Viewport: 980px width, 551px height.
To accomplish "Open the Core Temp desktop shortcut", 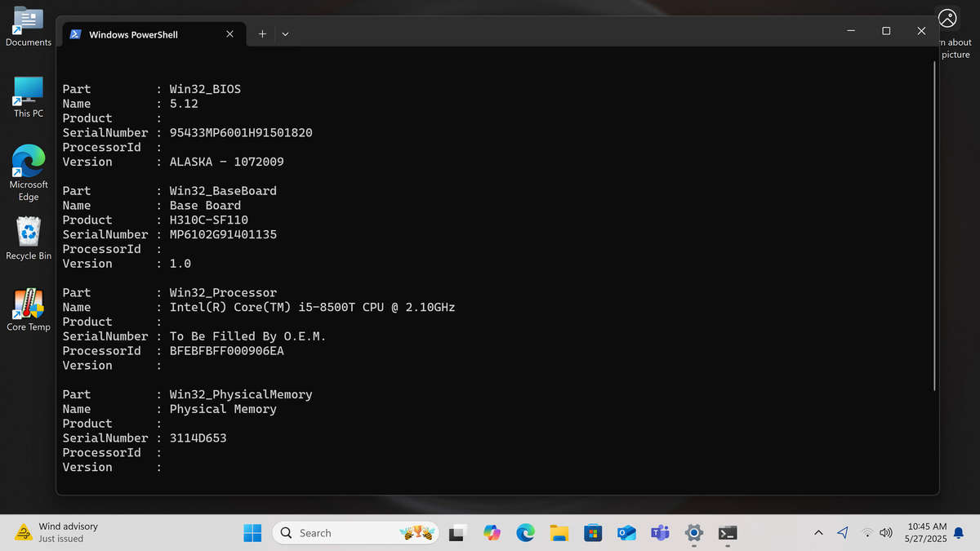I will 28,309.
